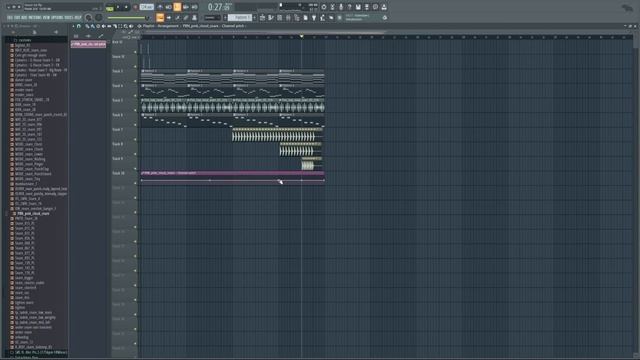This screenshot has height=360, width=640.
Task: Click the red Record button
Action: pos(135,7)
